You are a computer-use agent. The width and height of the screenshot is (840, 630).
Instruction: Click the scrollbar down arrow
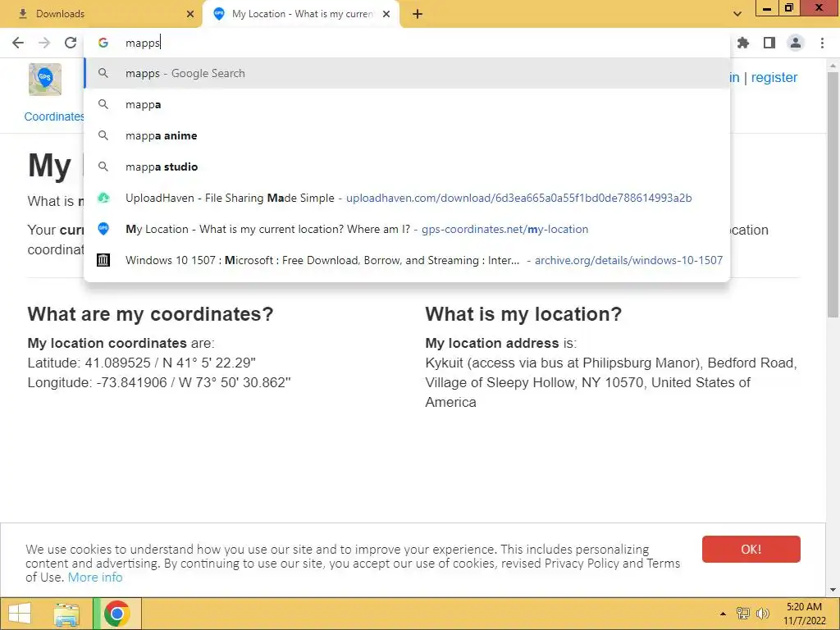click(833, 590)
